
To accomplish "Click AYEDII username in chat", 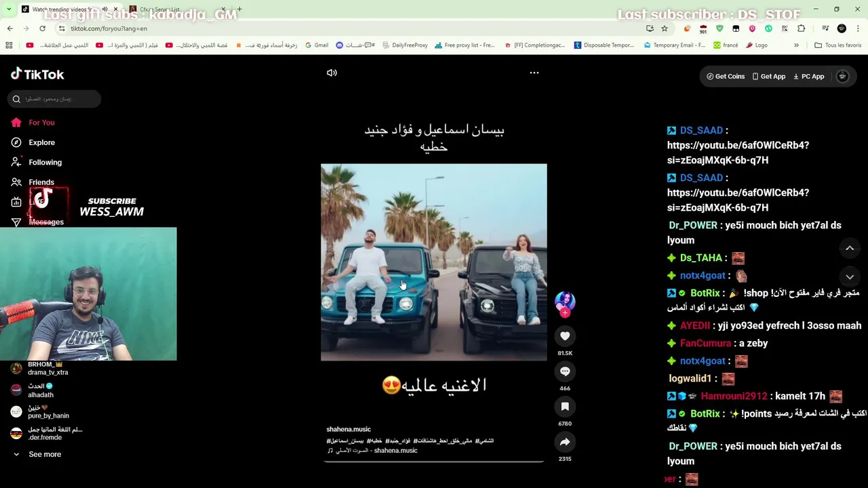I will (695, 325).
